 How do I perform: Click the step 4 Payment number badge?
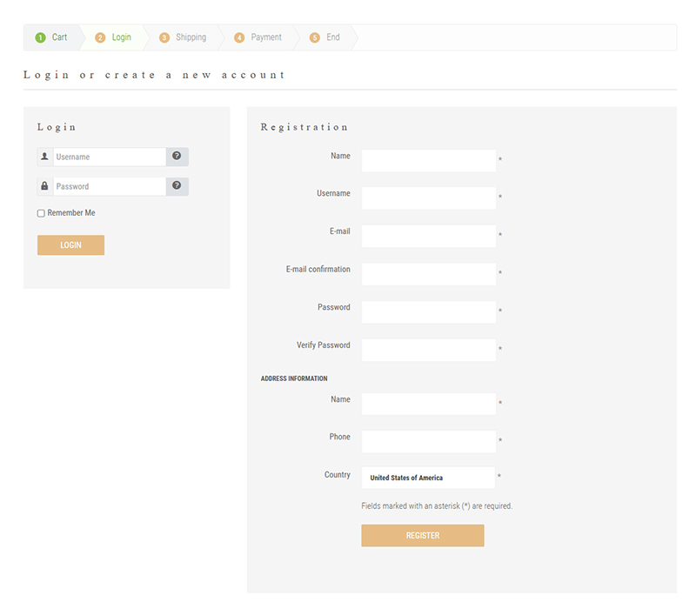tap(239, 37)
